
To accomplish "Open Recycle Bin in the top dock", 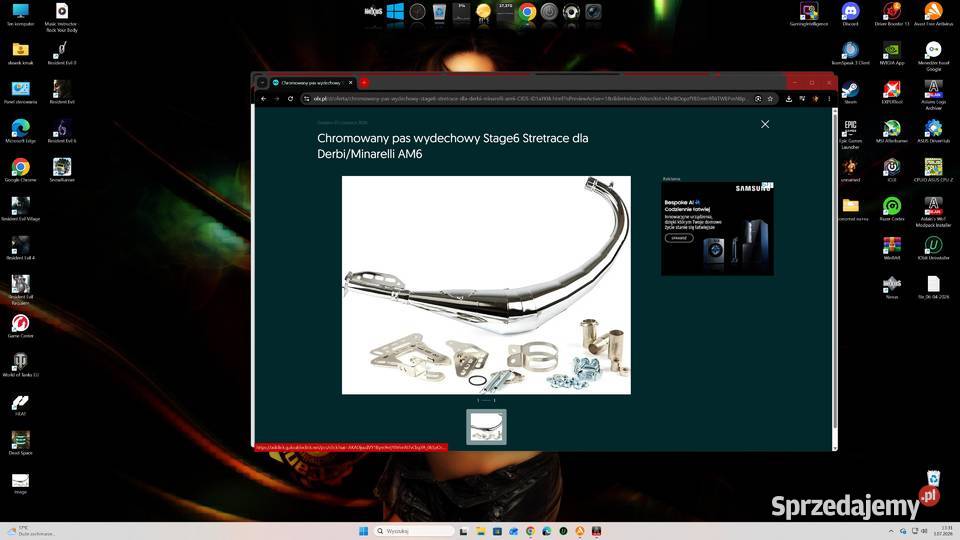I will point(439,12).
